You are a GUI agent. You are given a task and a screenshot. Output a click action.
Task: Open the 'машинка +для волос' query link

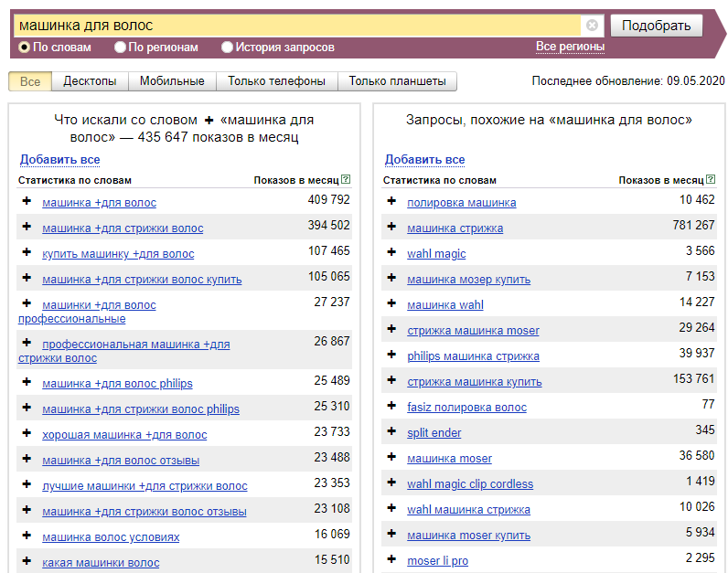(x=100, y=203)
